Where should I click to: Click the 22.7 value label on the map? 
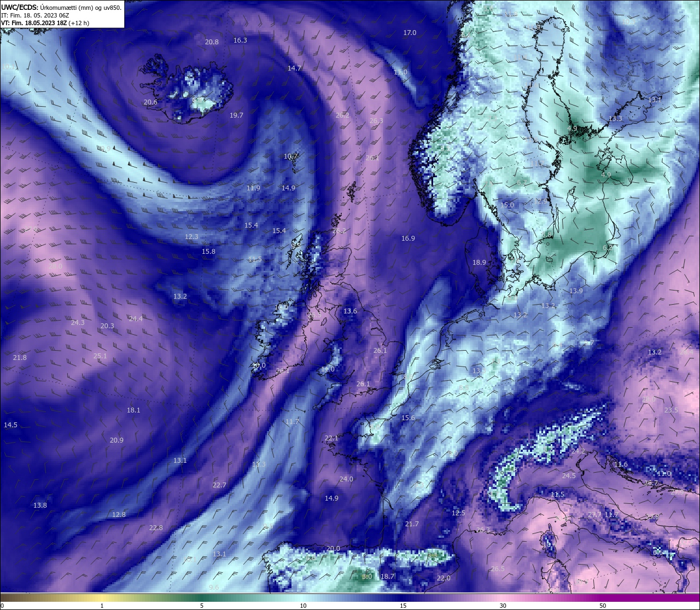click(219, 485)
